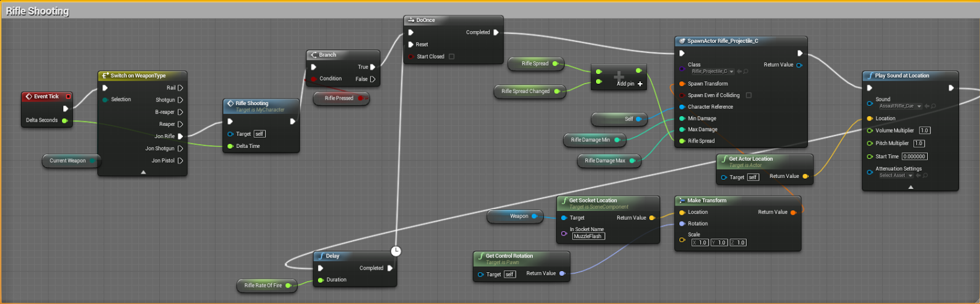The image size is (980, 304).
Task: Click the Rifle Shooting Delta Time pin
Action: point(230,146)
